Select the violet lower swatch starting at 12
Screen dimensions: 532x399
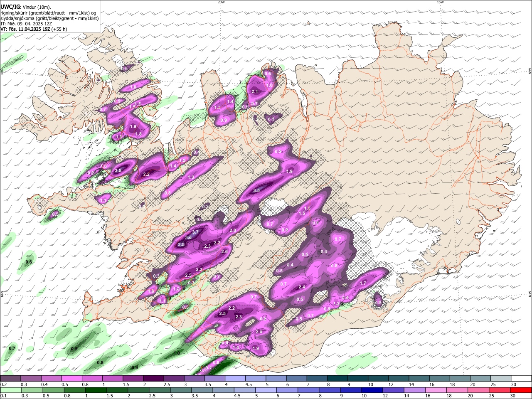(393, 390)
